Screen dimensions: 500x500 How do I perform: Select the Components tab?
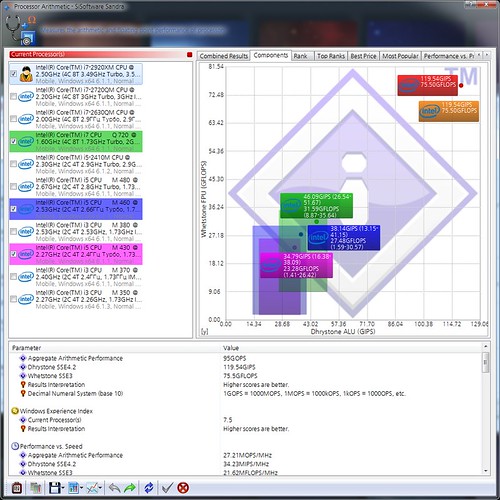pos(271,55)
